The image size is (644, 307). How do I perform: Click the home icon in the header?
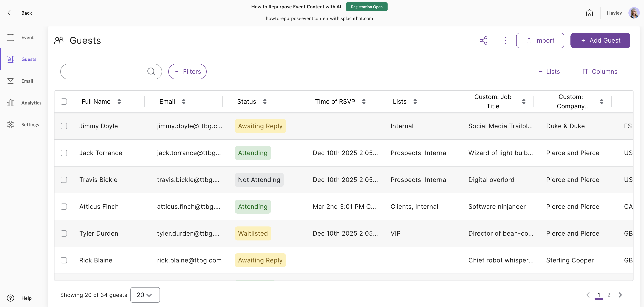[589, 13]
